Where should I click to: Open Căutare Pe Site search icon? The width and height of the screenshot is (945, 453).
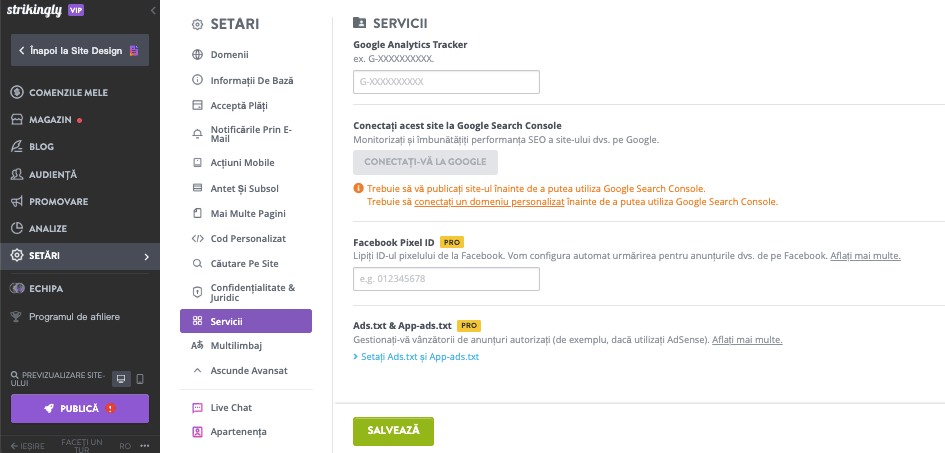point(197,264)
